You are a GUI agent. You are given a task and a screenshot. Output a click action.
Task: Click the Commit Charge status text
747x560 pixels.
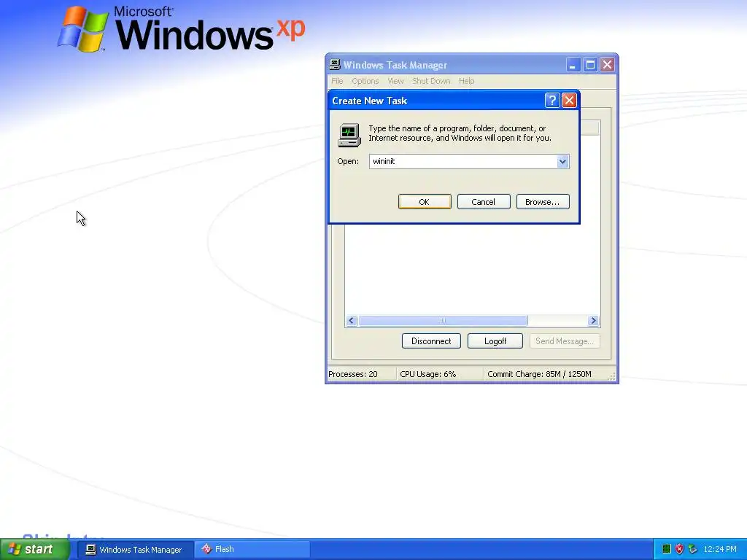click(539, 374)
